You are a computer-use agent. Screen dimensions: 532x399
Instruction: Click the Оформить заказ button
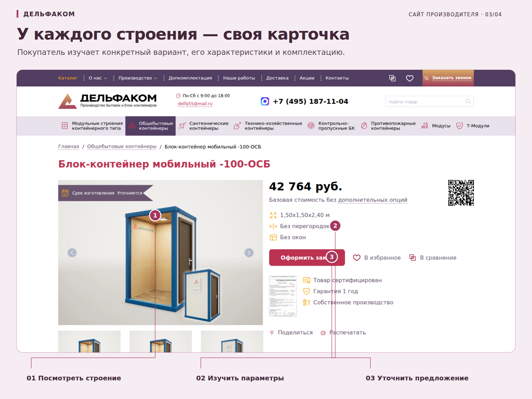[307, 257]
